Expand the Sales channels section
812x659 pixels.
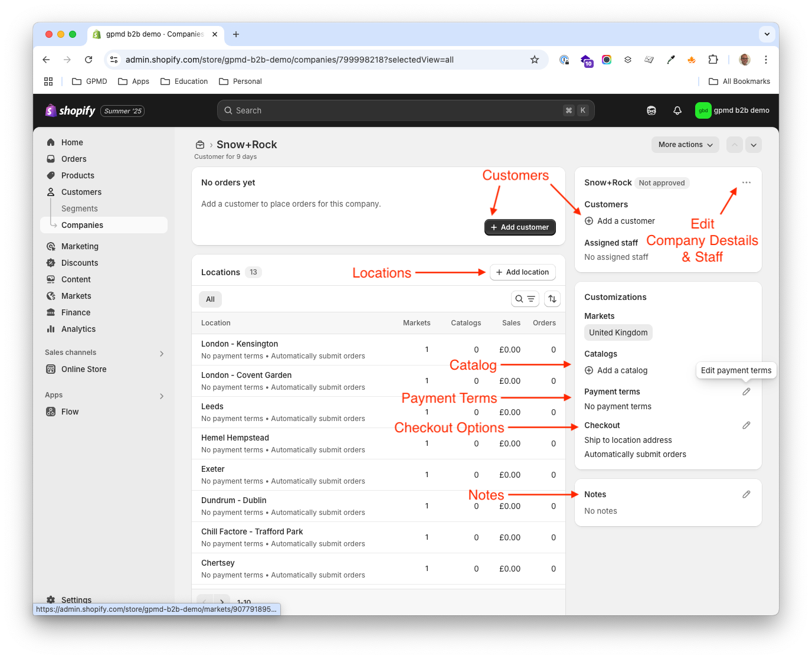[162, 354]
